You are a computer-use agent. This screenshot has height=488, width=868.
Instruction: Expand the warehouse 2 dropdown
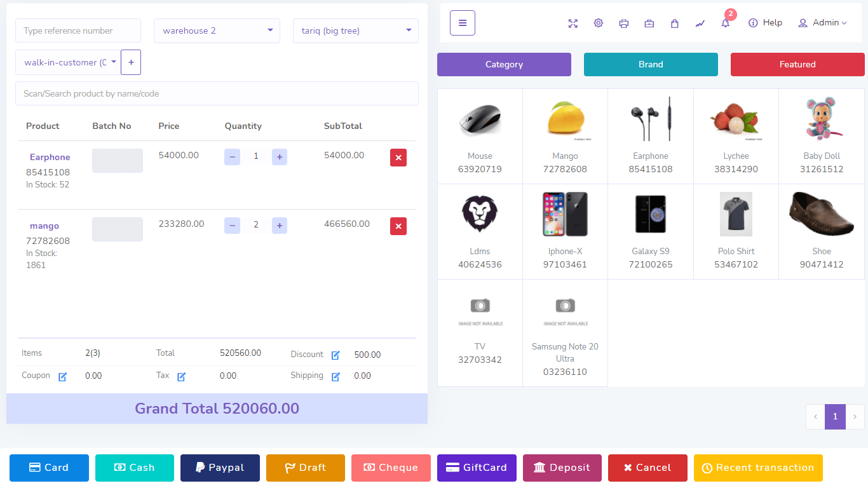coord(217,30)
